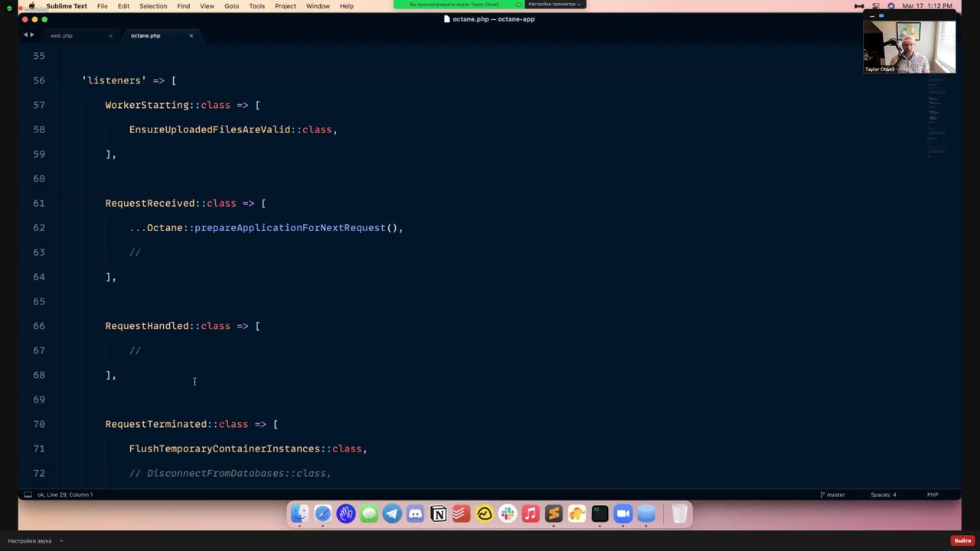Open Music app from the dock
The width and height of the screenshot is (980, 551).
click(x=531, y=514)
